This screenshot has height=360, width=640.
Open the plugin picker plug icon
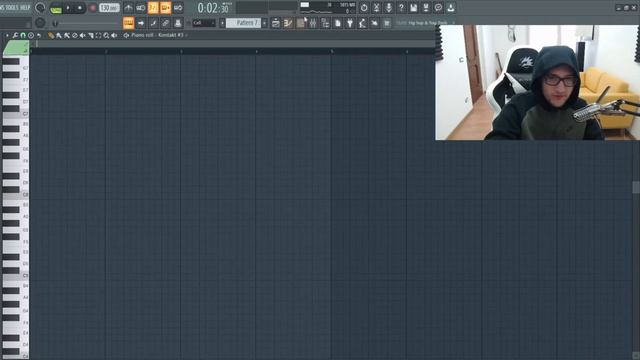(350, 23)
